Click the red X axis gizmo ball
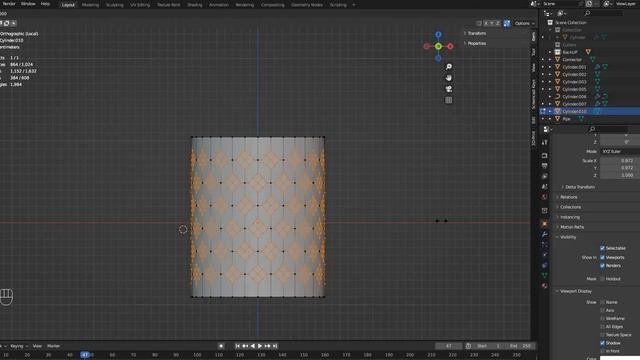 click(450, 47)
